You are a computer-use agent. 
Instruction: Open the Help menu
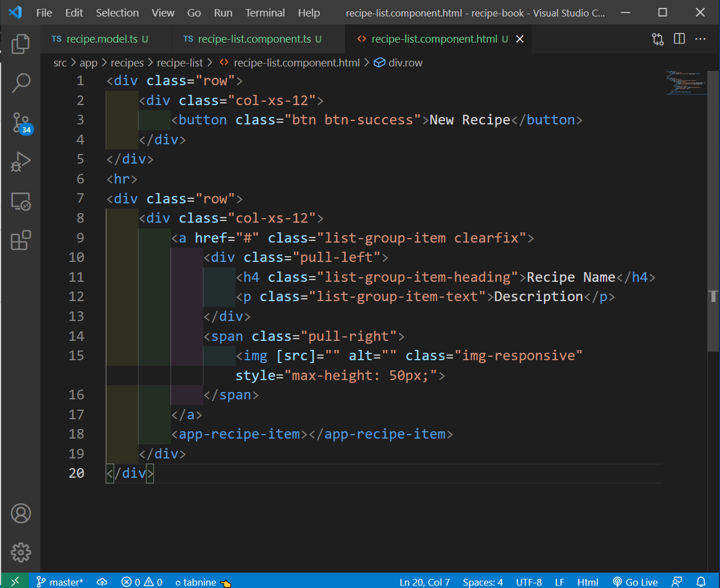(x=309, y=12)
